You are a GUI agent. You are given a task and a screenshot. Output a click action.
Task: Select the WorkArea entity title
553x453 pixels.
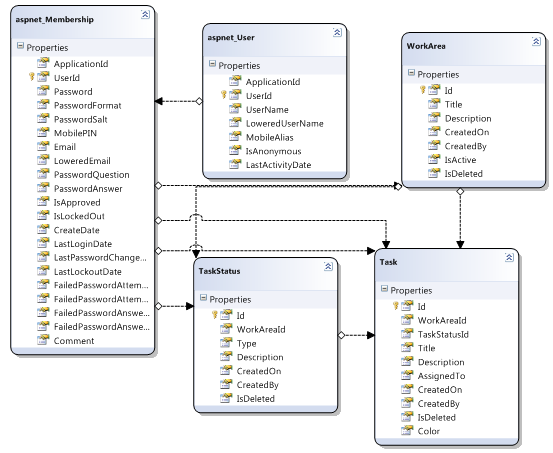pyautogui.click(x=426, y=46)
